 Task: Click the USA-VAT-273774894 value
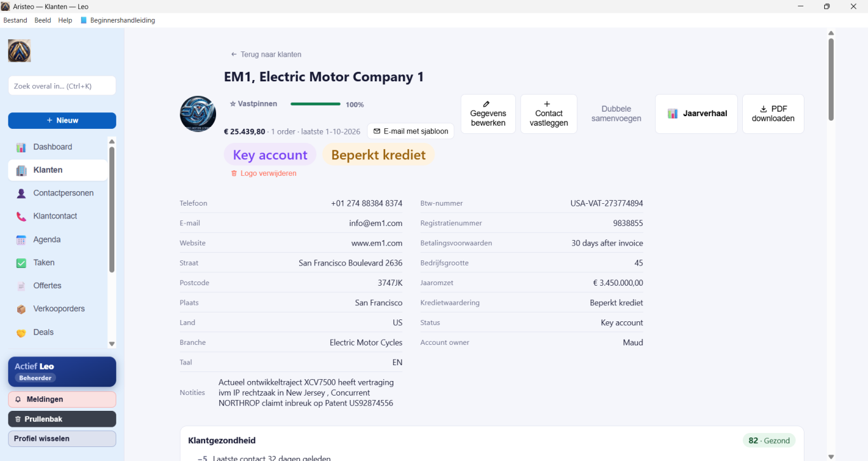[x=607, y=204]
